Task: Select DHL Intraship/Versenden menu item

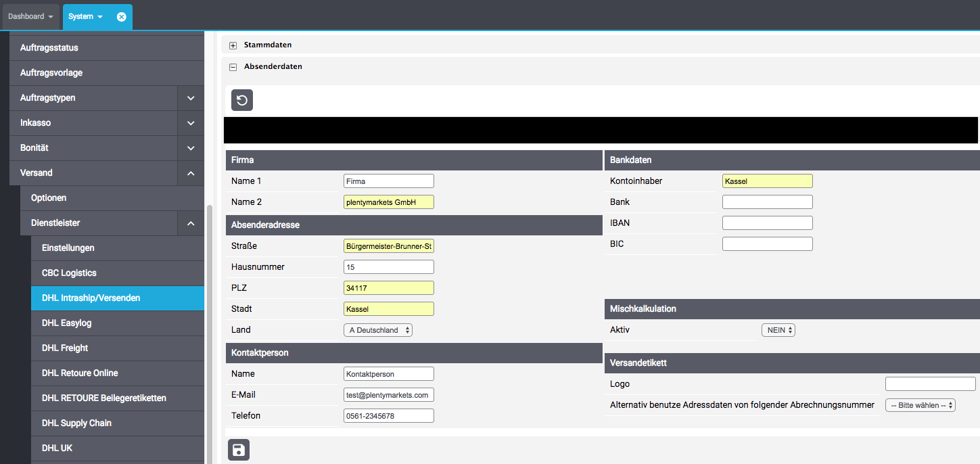Action: (x=118, y=298)
